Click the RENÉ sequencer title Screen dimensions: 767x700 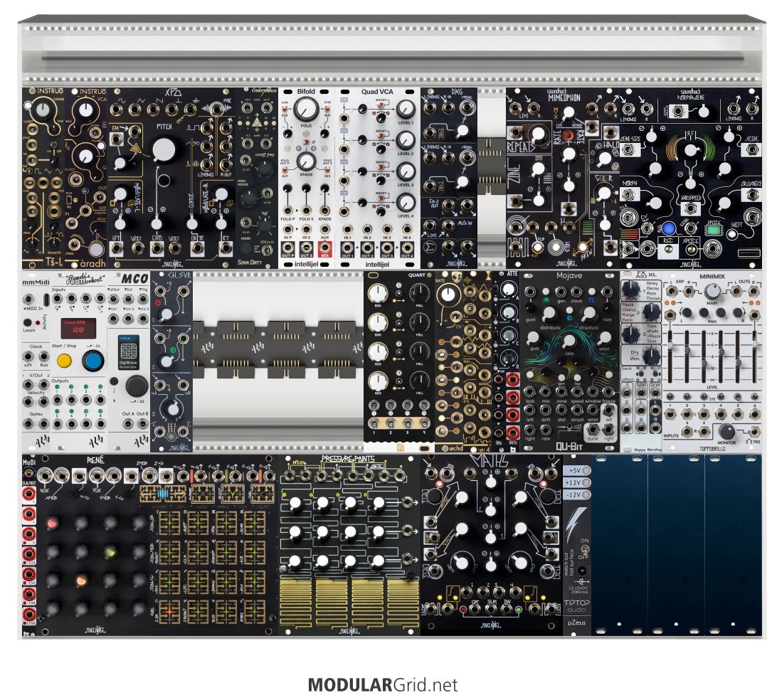click(x=95, y=460)
